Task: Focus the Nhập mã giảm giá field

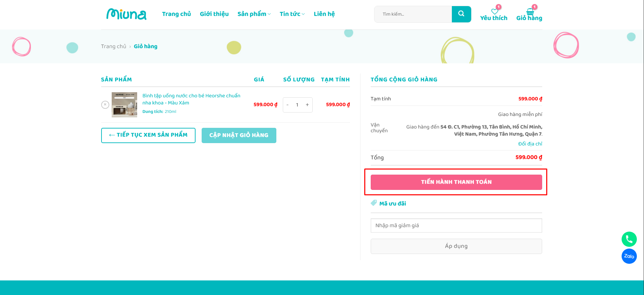Action: pos(456,225)
